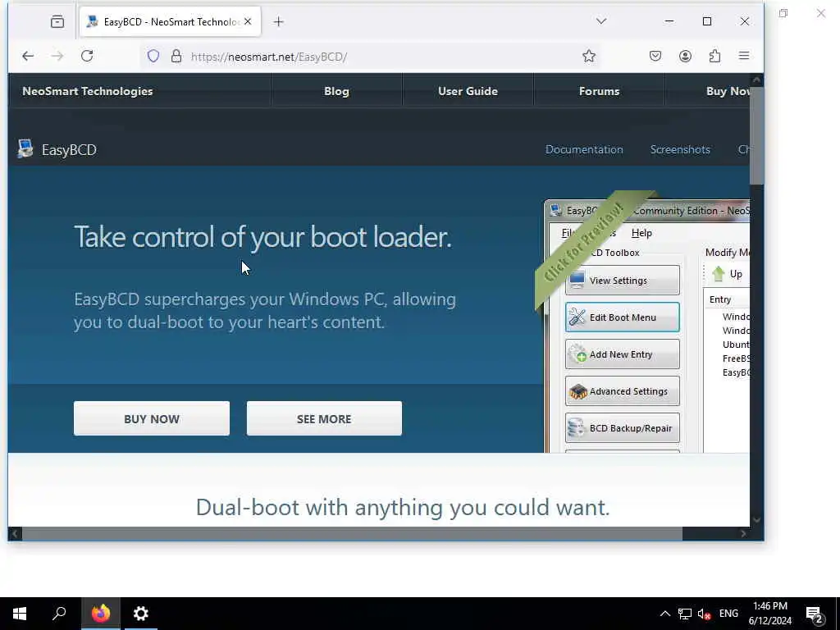Click the EasyBCD title text link

(x=69, y=149)
